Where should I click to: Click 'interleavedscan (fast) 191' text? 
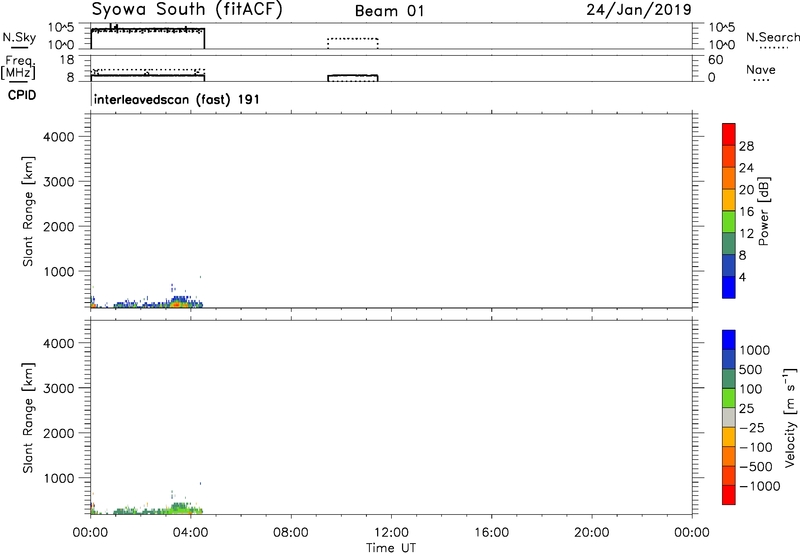(177, 99)
